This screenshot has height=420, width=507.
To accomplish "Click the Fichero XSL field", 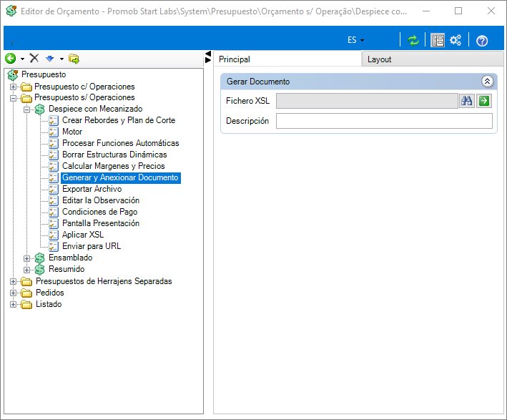I will pos(367,101).
